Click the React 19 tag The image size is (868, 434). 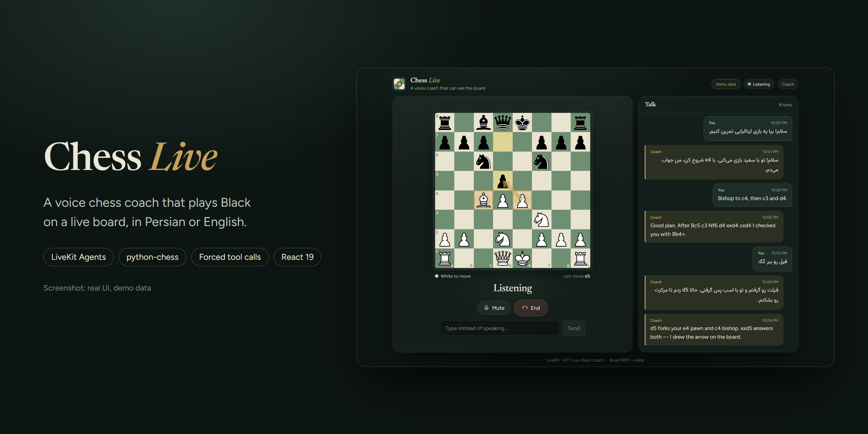[x=297, y=257]
